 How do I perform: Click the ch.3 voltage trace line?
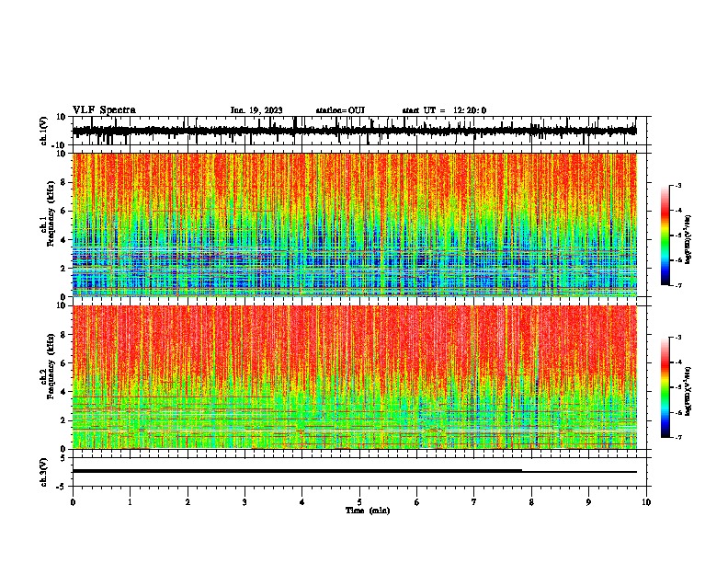point(354,471)
